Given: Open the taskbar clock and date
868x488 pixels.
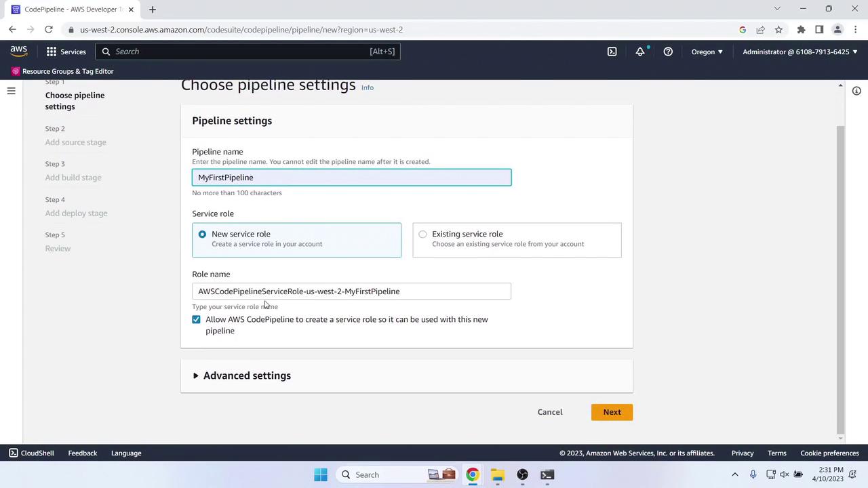Looking at the screenshot, I should tap(831, 474).
